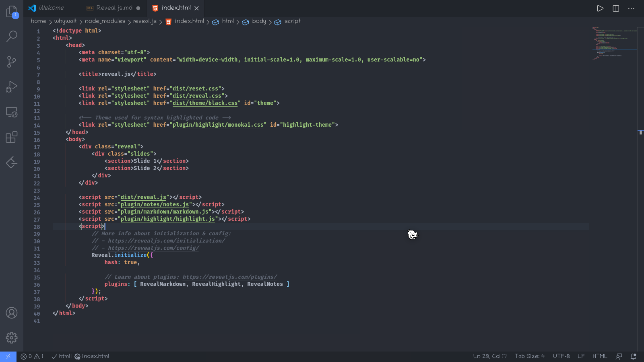Open the revealjs.com/config/ URL

tap(153, 248)
